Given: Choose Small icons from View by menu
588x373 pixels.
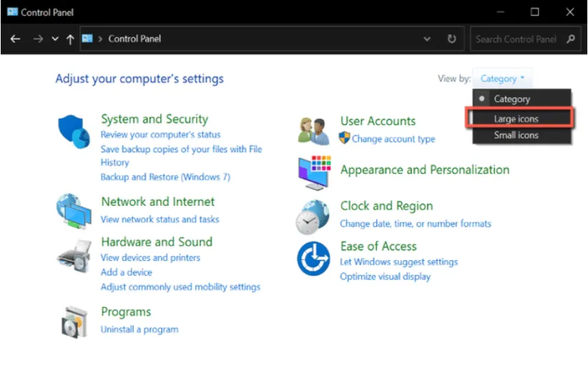Looking at the screenshot, I should point(516,135).
